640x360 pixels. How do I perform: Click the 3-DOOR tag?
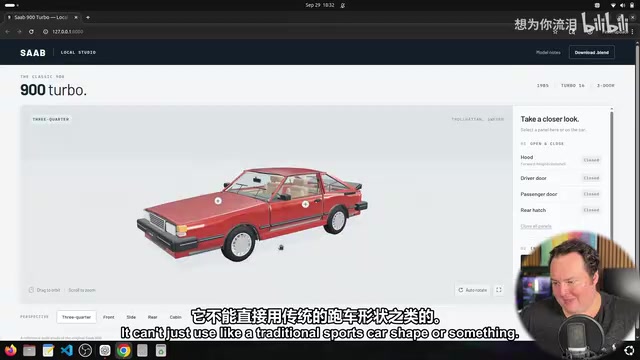point(606,85)
